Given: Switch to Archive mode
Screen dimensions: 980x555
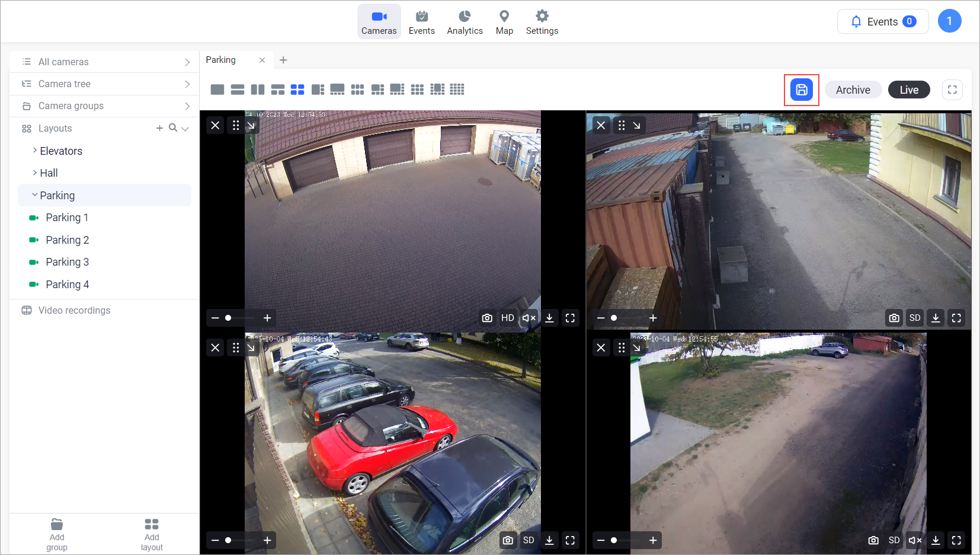Looking at the screenshot, I should pos(853,90).
